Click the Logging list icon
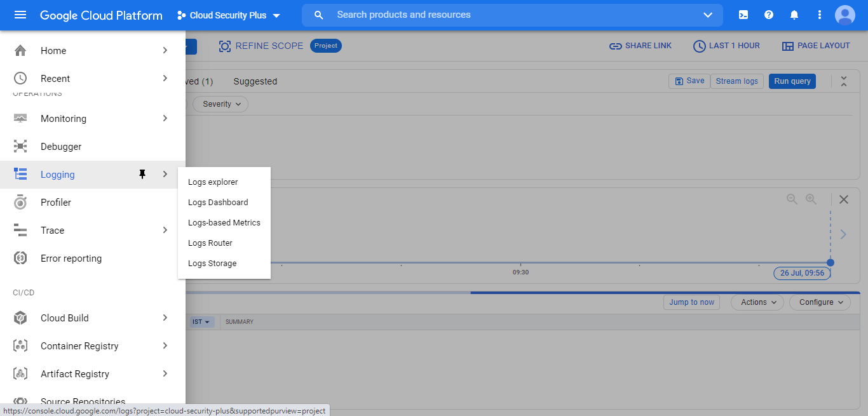 point(20,175)
